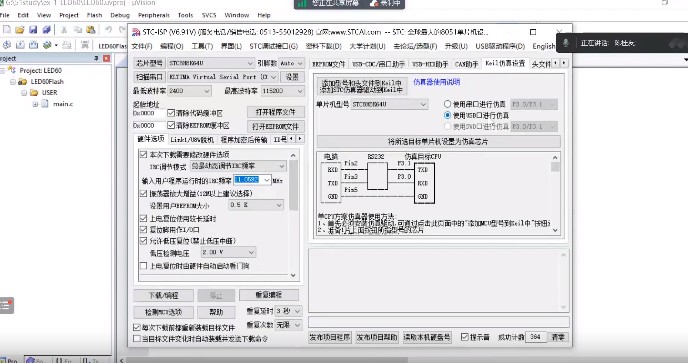Click floating list button at left edge
Image resolution: width=688 pixels, height=363 pixels.
coord(6,305)
